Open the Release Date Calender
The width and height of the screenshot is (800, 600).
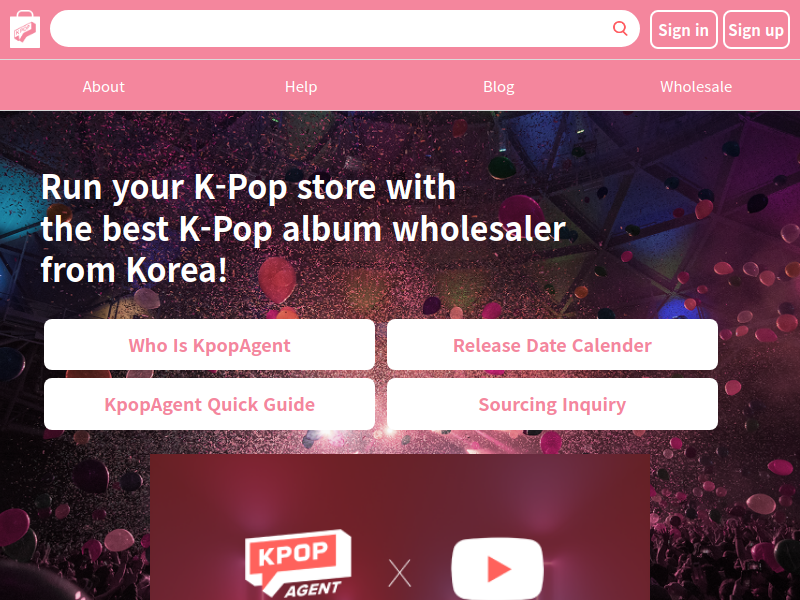coord(552,345)
